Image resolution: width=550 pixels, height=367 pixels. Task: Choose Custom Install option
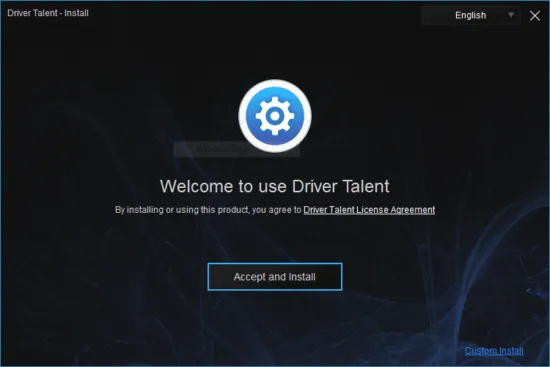click(x=494, y=351)
